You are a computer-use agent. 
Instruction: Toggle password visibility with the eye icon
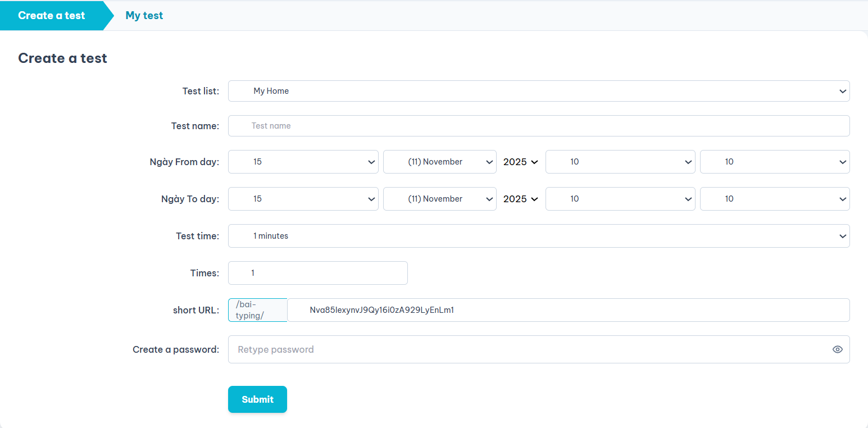point(838,349)
